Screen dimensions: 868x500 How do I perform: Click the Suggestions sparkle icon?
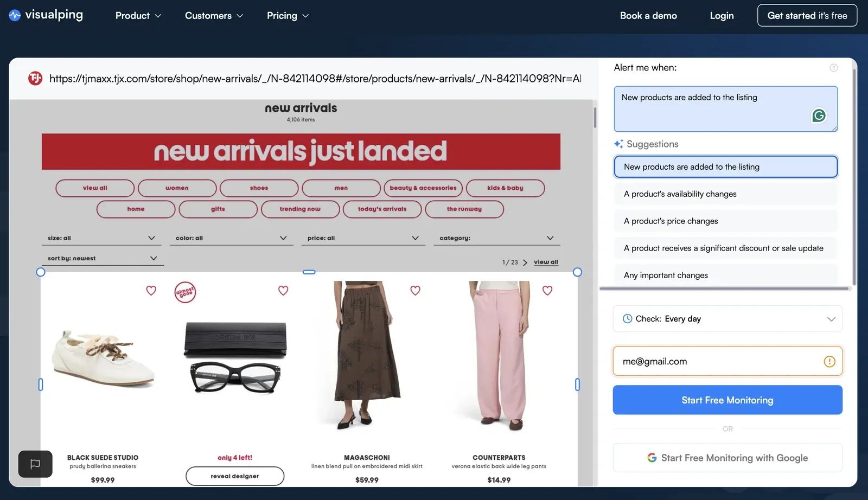point(618,144)
